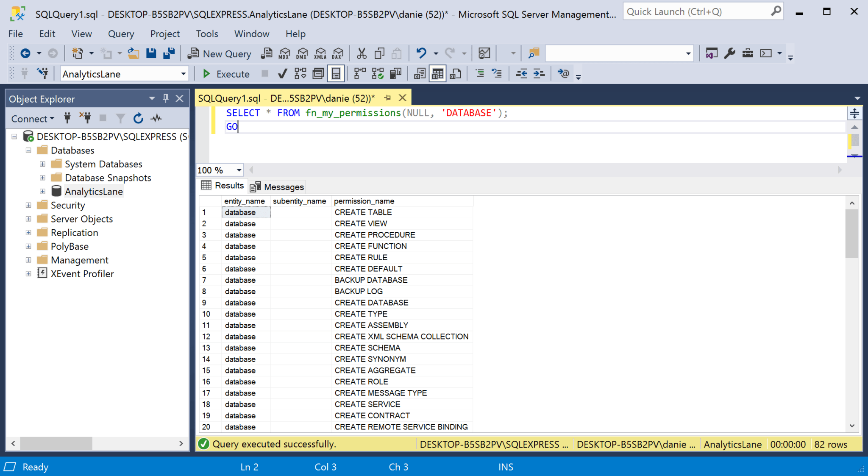Open Display Estimated Execution Plan
Screen dimensions: 868x476
pos(300,73)
